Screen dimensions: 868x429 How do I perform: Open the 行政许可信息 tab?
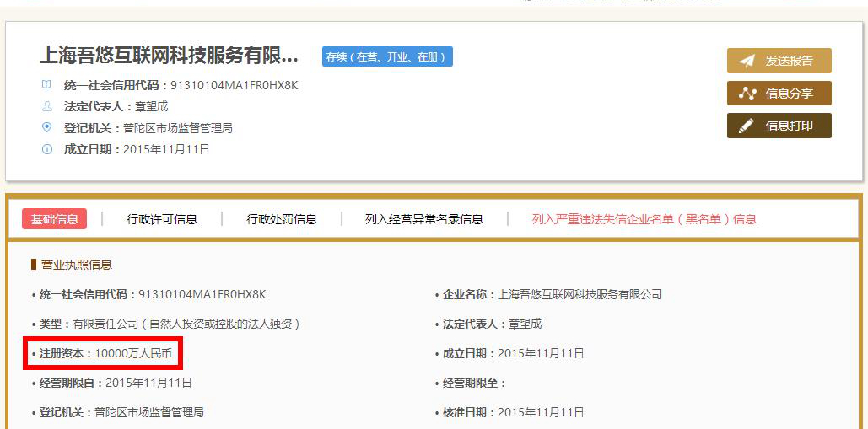(162, 219)
